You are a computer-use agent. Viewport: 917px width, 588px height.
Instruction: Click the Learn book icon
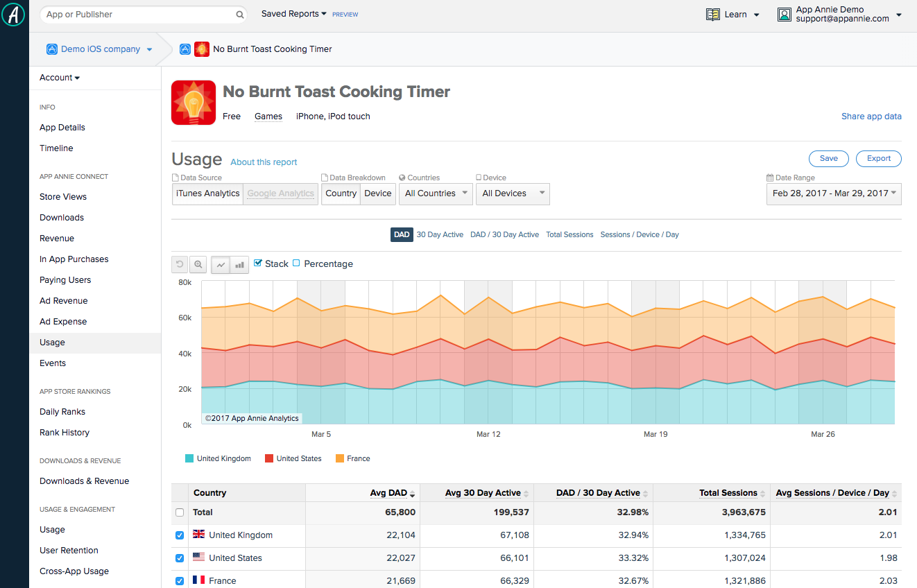click(713, 15)
